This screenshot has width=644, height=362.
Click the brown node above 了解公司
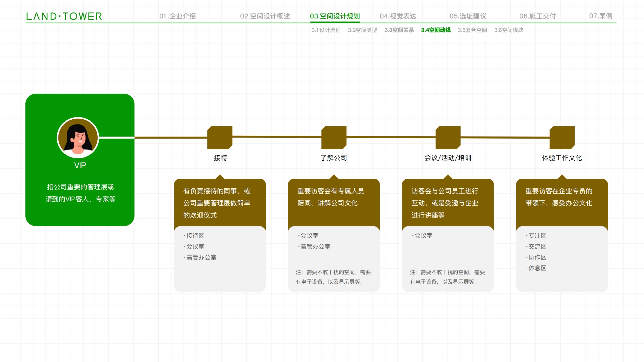pos(334,138)
